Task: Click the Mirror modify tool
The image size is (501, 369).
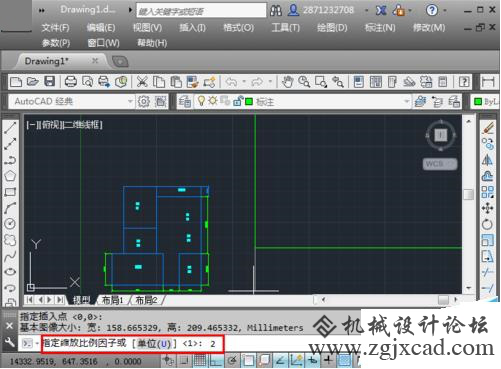Action: (488, 160)
